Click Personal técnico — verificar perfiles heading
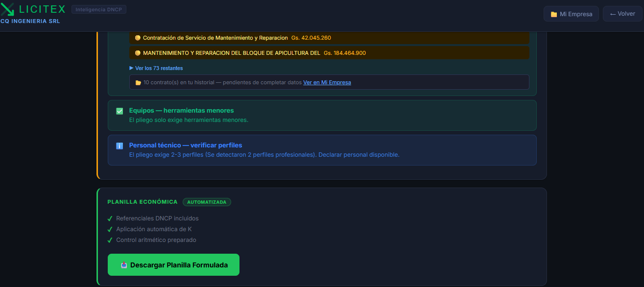 186,145
